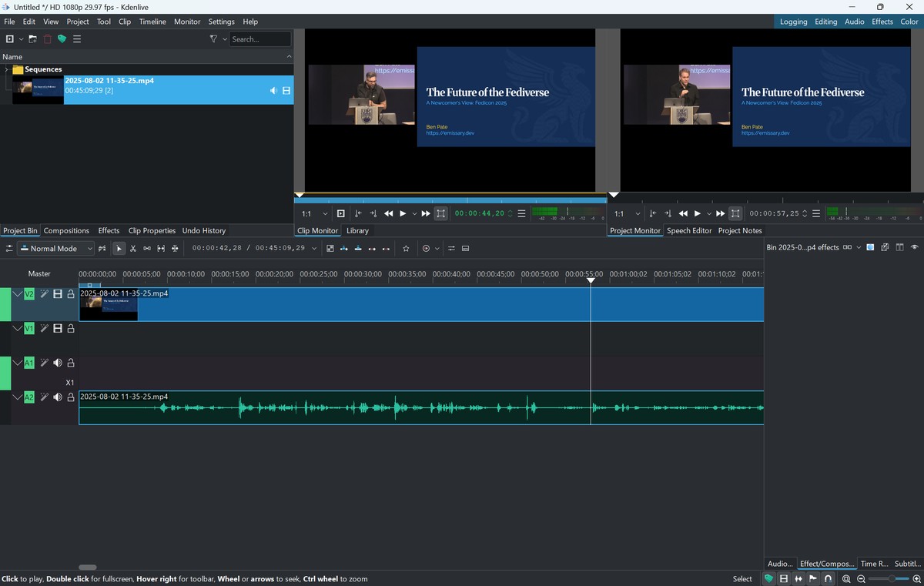Activate the Spacer tool in timeline toolbar

[x=147, y=249]
